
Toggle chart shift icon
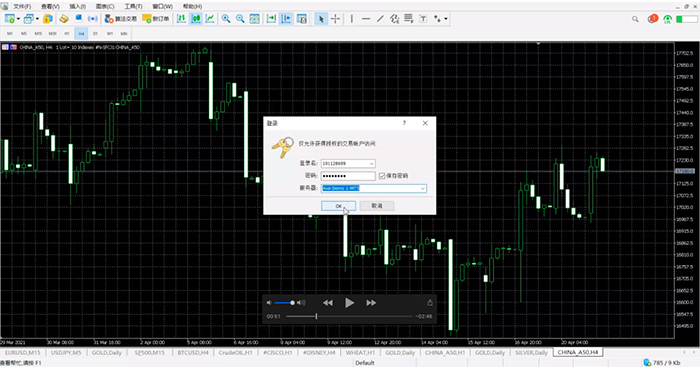(x=286, y=19)
